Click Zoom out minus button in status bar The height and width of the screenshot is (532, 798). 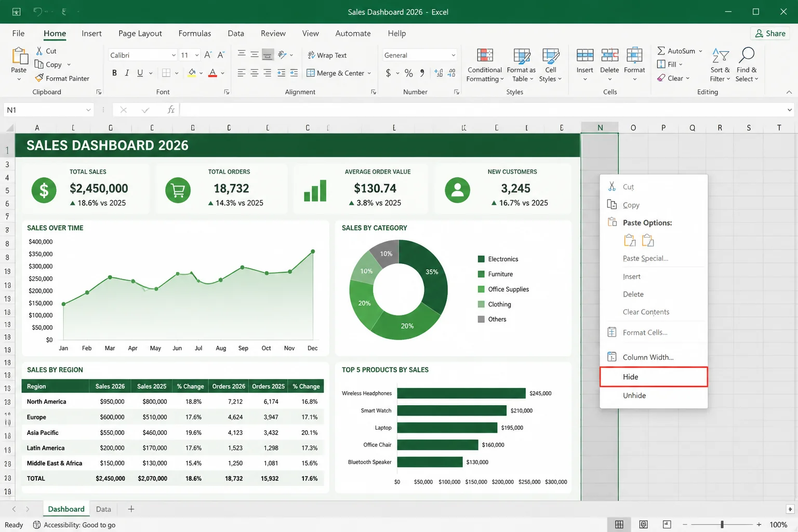[685, 525]
